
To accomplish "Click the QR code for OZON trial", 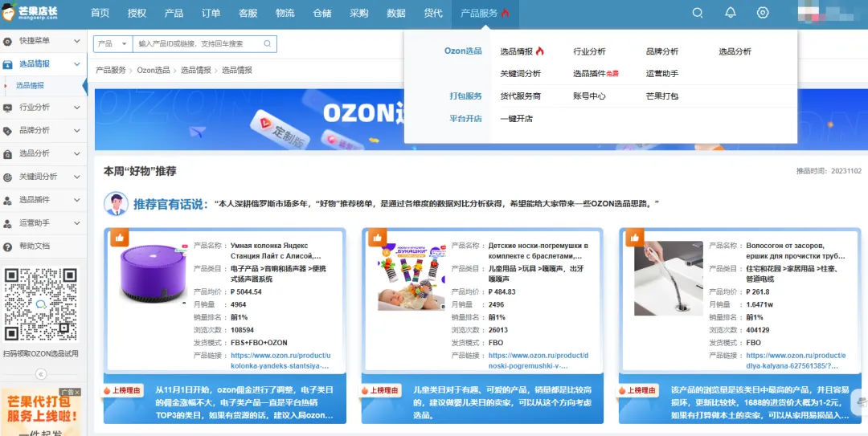I will coord(40,304).
